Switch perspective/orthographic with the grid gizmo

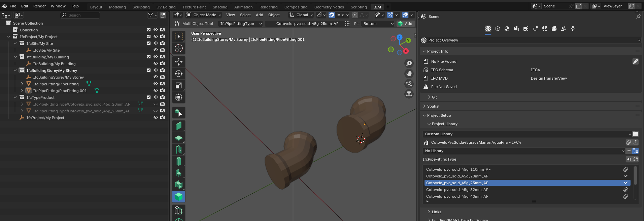pos(409,94)
